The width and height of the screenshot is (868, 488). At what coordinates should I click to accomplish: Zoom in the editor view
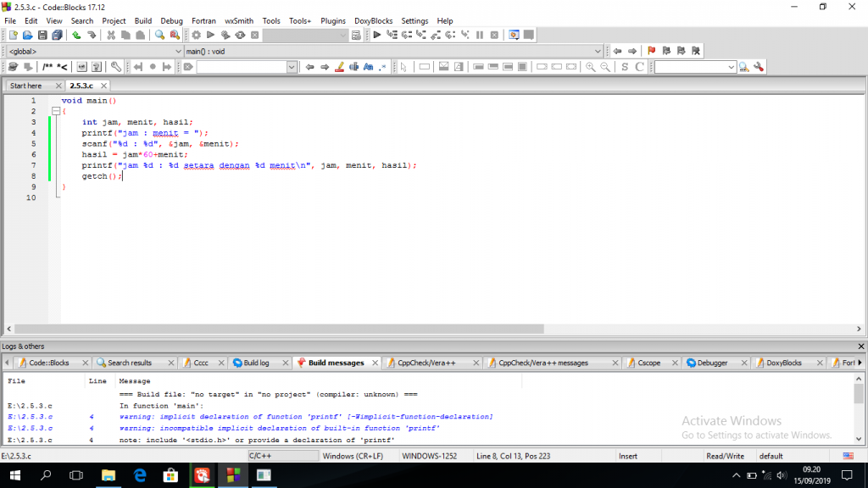(591, 67)
